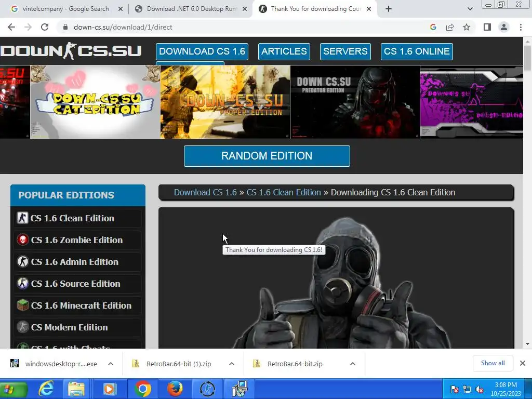This screenshot has width=532, height=399.
Task: Open DOWNLOAD CS 1.6 menu
Action: pos(202,51)
